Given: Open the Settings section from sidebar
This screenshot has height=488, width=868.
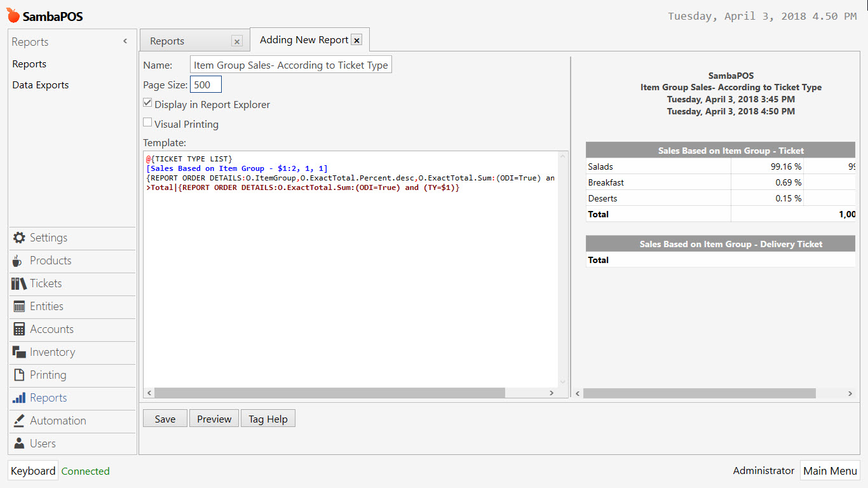Looking at the screenshot, I should 47,238.
